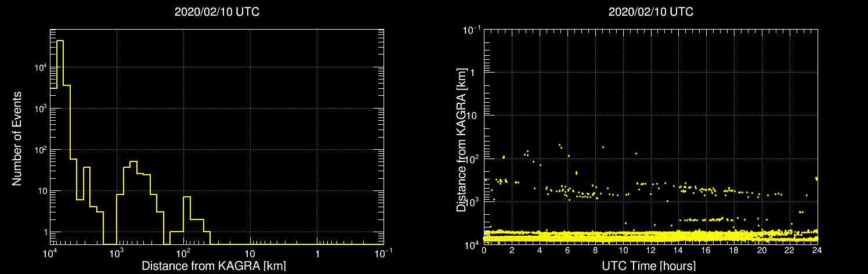
Task: Click the 10 tick on the histogram distance axis
Action: click(250, 255)
